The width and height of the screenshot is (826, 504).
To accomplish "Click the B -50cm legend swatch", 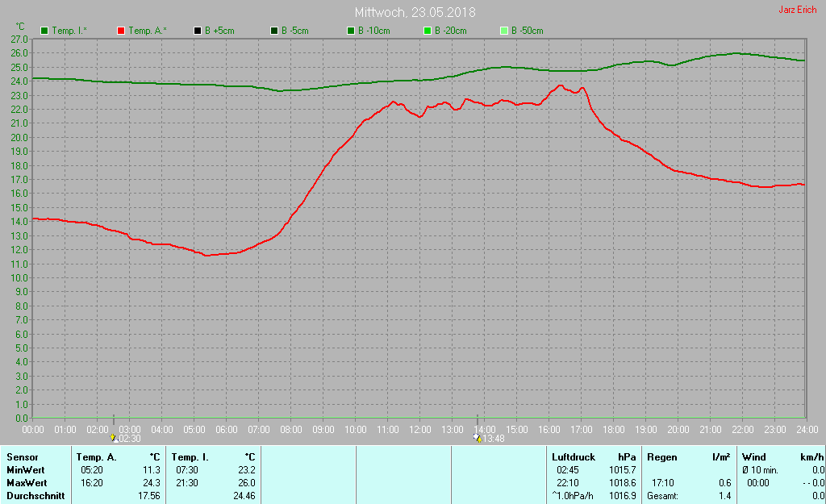I will point(504,31).
